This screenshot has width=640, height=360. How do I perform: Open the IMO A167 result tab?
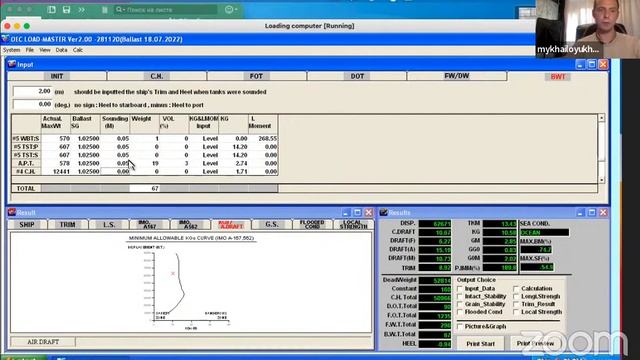point(149,224)
